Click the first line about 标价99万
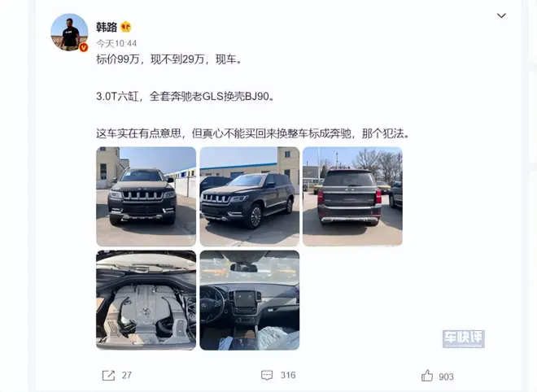The height and width of the screenshot is (392, 537). coord(169,59)
